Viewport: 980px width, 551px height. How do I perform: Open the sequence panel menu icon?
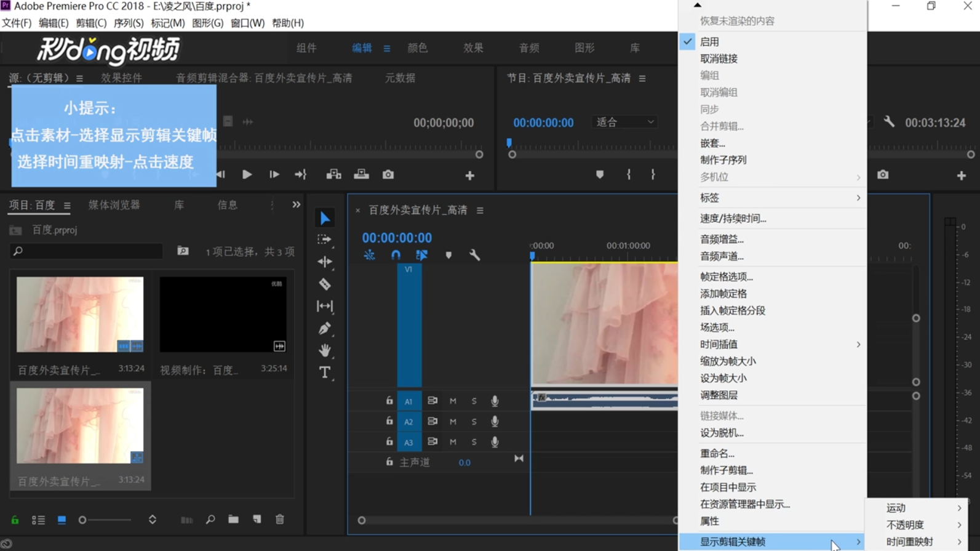pos(480,211)
